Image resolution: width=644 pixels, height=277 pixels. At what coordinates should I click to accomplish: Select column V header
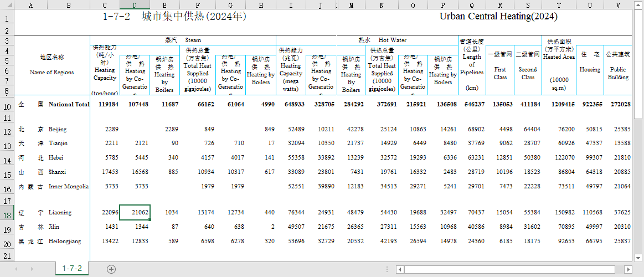coord(618,4)
